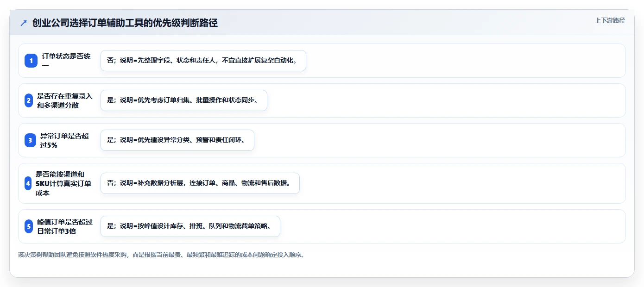Image resolution: width=644 pixels, height=287 pixels.
Task: Click the step 2 number badge
Action: point(29,100)
